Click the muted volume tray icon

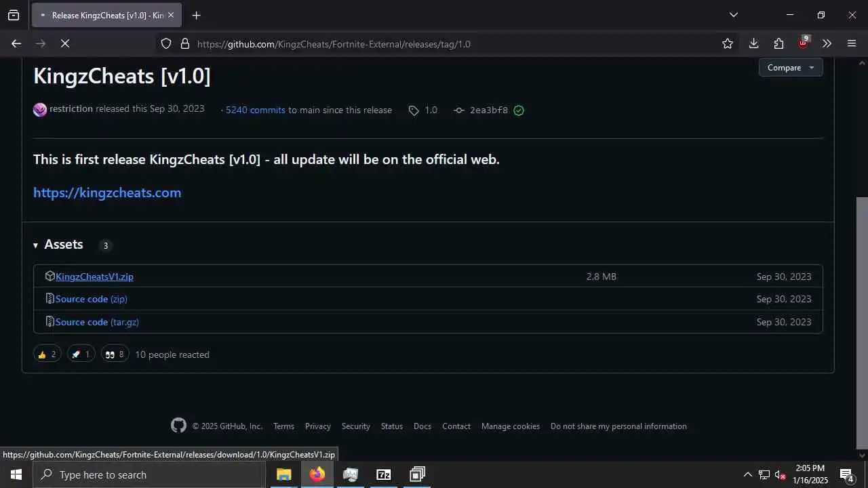point(781,474)
